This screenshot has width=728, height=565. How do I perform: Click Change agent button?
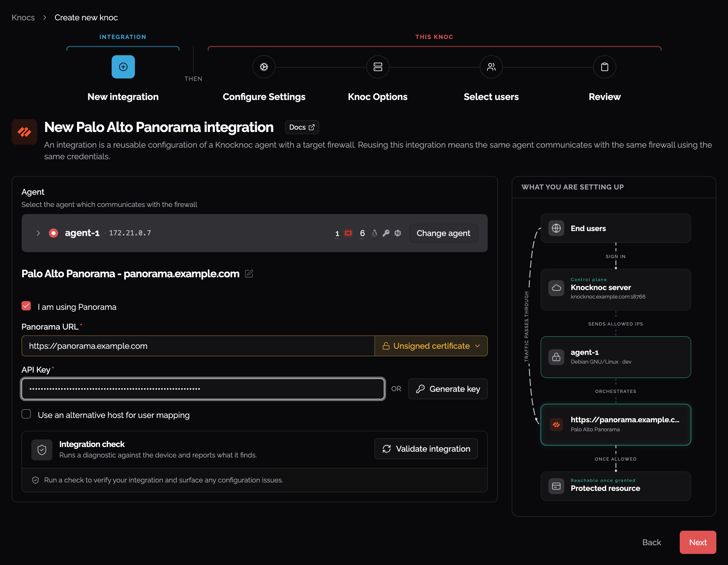pyautogui.click(x=443, y=233)
